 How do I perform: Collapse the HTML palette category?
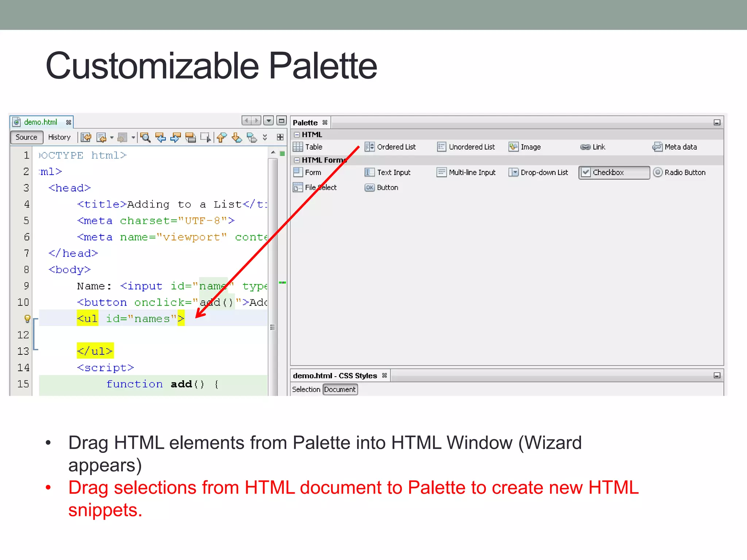coord(297,135)
